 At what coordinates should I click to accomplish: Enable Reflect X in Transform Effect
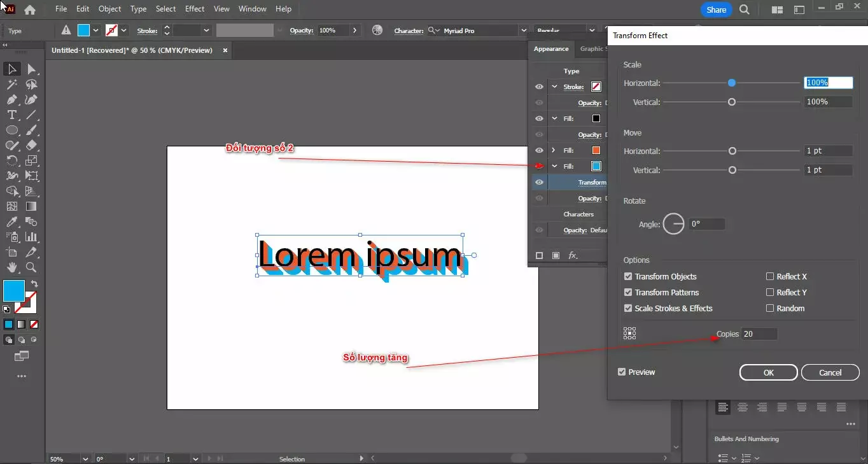769,276
